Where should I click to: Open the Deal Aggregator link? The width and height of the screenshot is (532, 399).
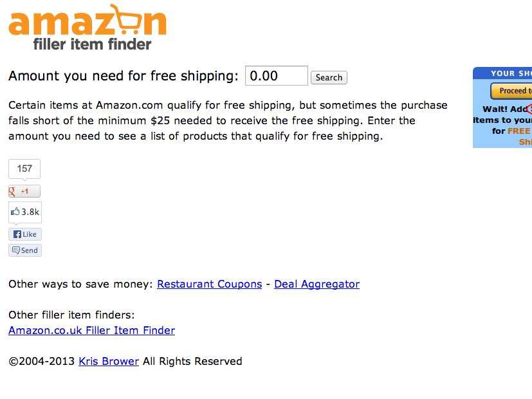pyautogui.click(x=316, y=284)
